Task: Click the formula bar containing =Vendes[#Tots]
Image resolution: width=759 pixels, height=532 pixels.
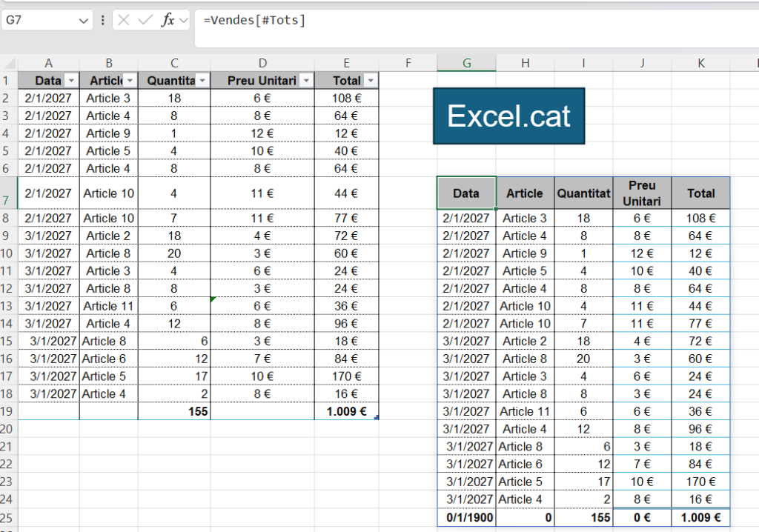Action: point(477,28)
